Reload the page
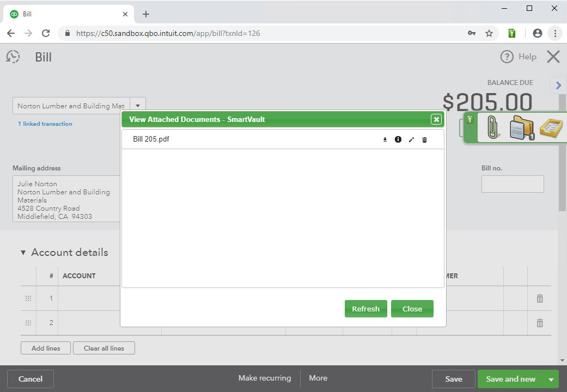Viewport: 567px width, 392px height. (46, 33)
